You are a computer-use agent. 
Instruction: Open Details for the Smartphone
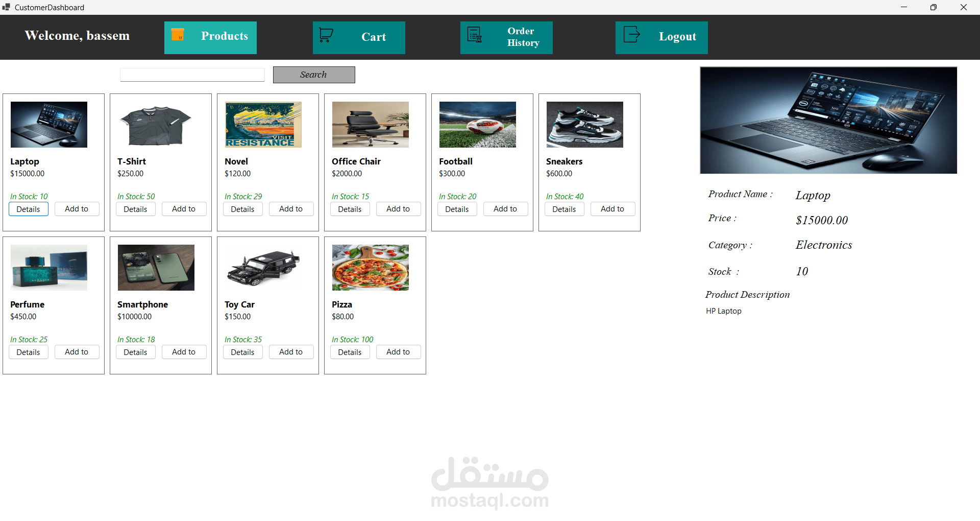click(135, 351)
